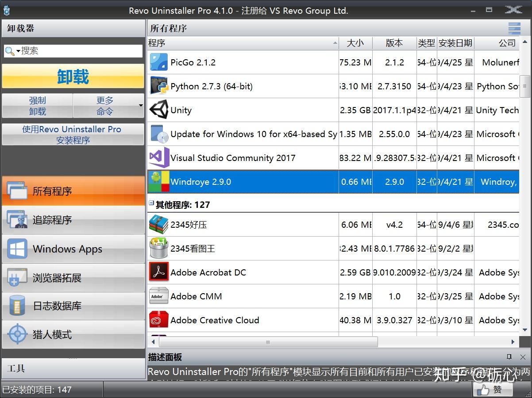532x398 pixels.
Task: Open the search options dropdown arrow
Action: [x=18, y=51]
